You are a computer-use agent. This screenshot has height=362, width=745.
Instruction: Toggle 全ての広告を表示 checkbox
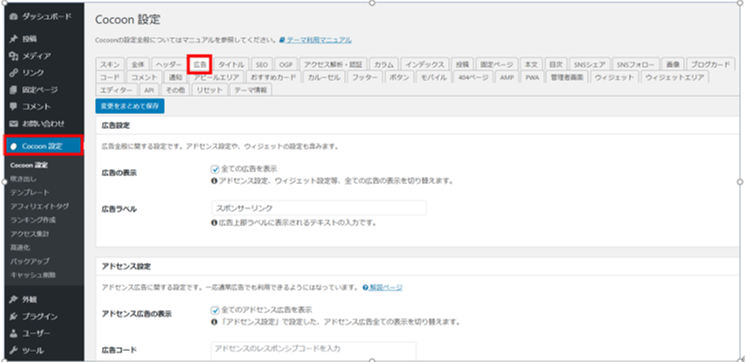click(x=214, y=169)
